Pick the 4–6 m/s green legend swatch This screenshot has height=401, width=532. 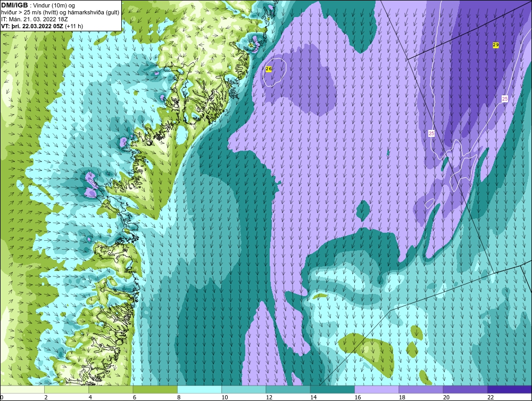pos(111,389)
